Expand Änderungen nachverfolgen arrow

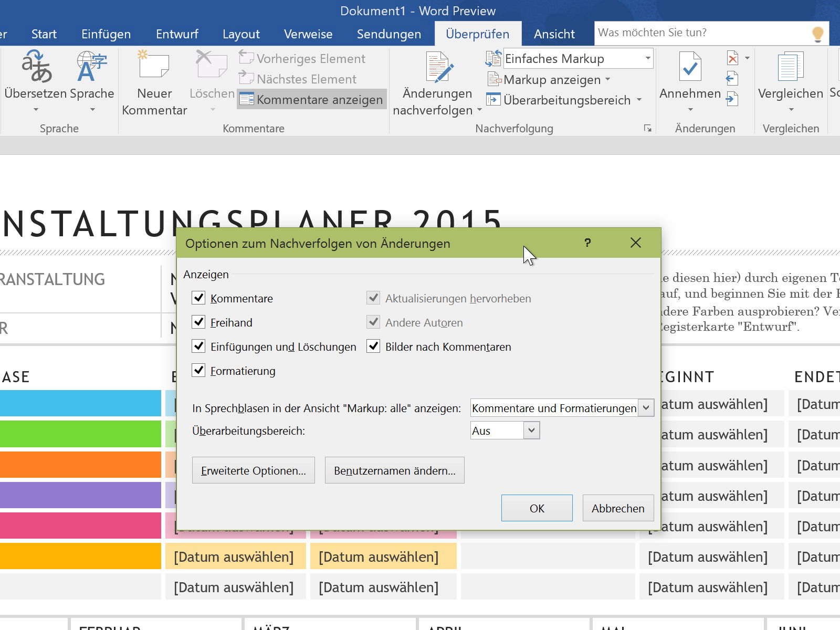pyautogui.click(x=479, y=110)
